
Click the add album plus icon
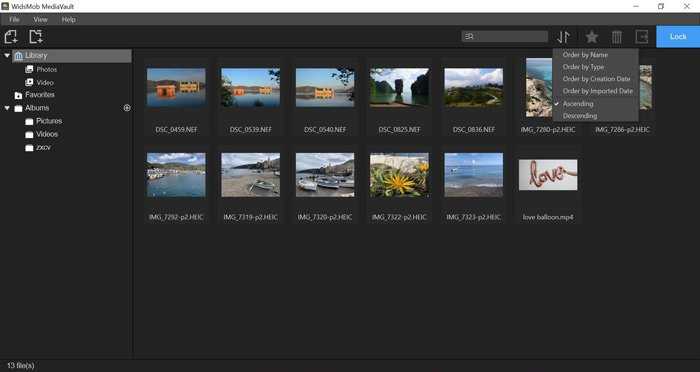point(127,108)
